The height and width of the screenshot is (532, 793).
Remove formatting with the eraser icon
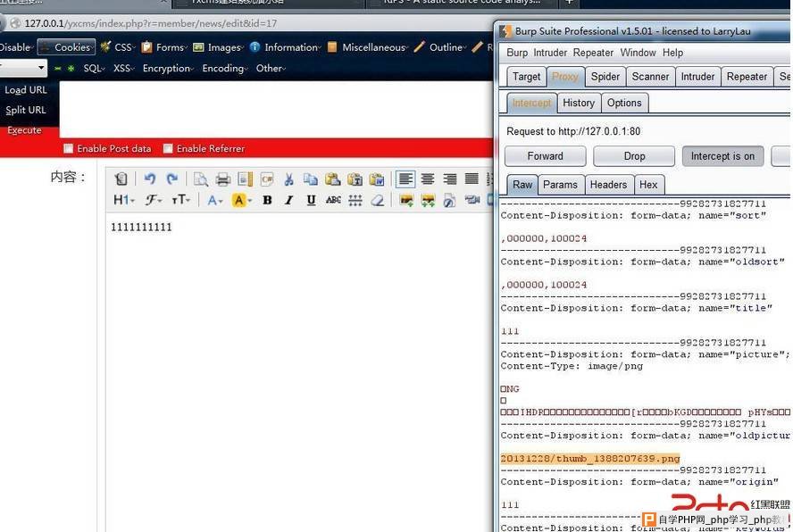point(377,200)
